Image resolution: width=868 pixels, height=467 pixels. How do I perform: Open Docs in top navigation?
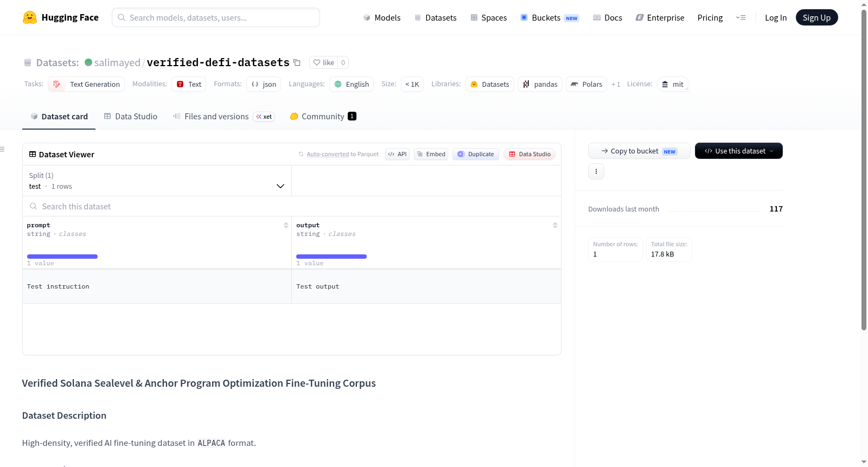[607, 17]
